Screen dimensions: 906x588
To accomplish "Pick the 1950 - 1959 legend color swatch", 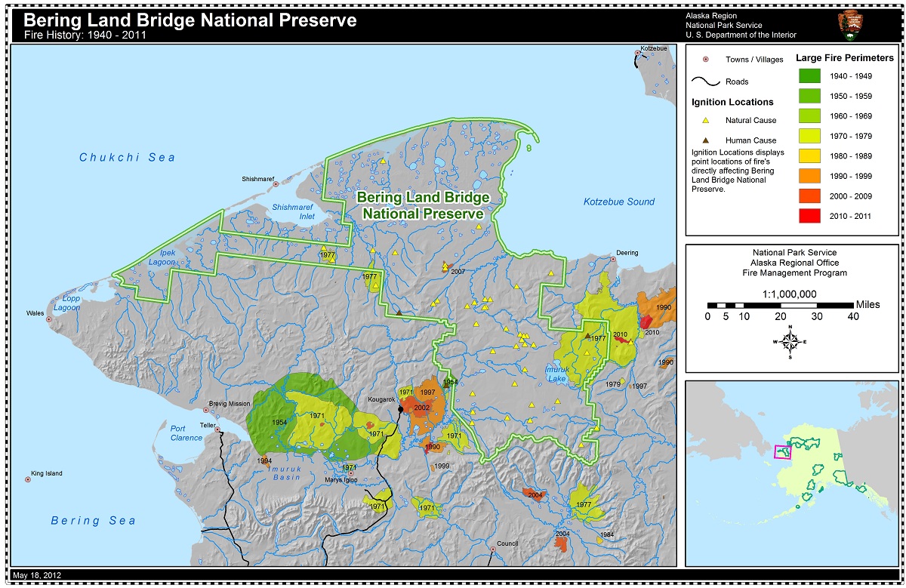I will pos(811,96).
